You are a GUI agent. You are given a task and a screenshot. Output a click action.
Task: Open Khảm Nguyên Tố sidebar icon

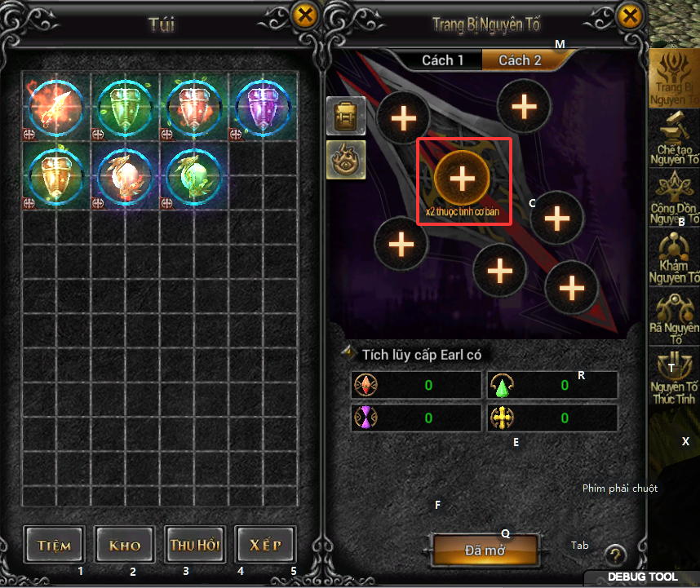674,258
